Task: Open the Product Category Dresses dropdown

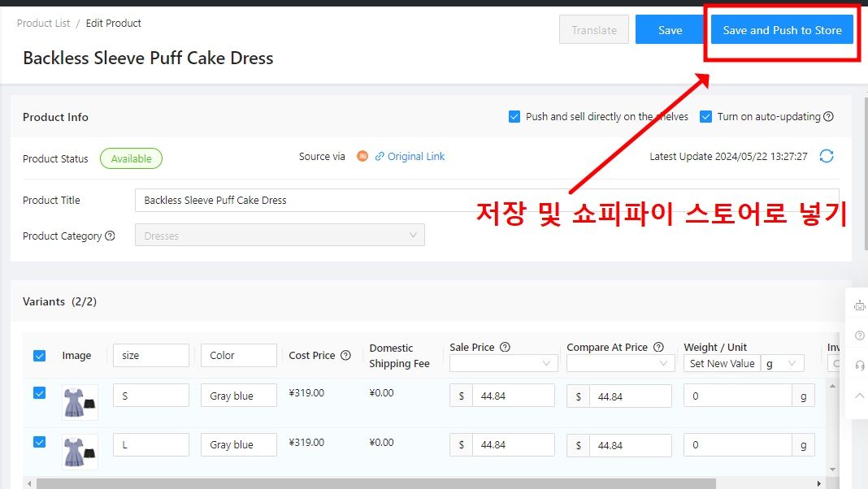Action: 280,235
